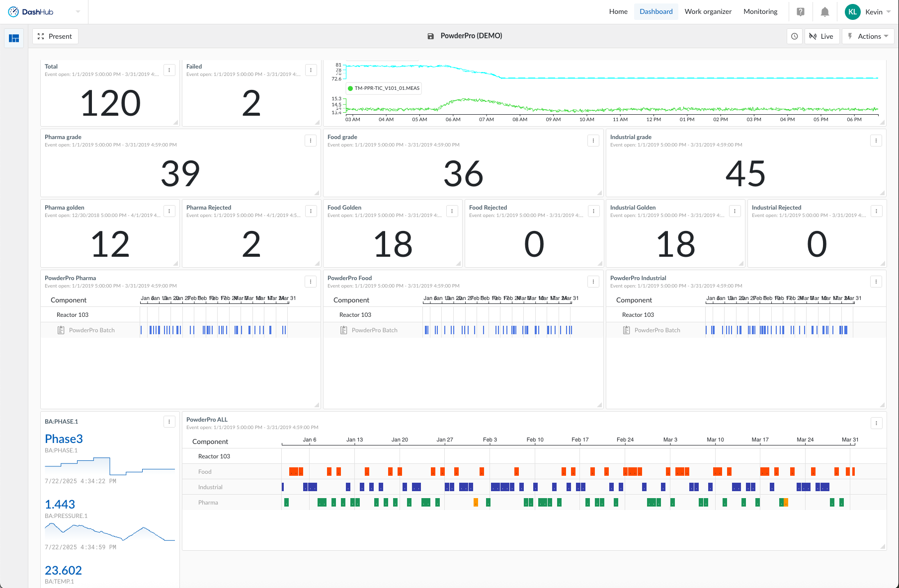Click the Pharma grade count 39
The width and height of the screenshot is (899, 588).
[180, 174]
